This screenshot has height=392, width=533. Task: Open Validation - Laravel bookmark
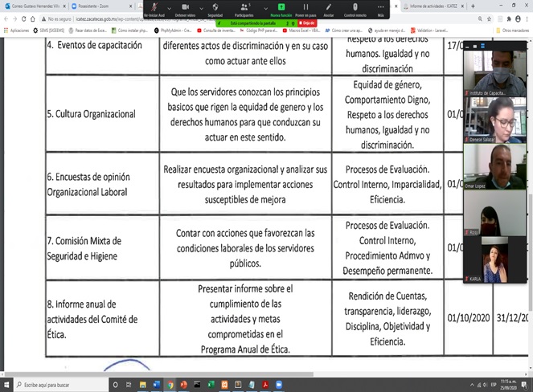tap(429, 31)
